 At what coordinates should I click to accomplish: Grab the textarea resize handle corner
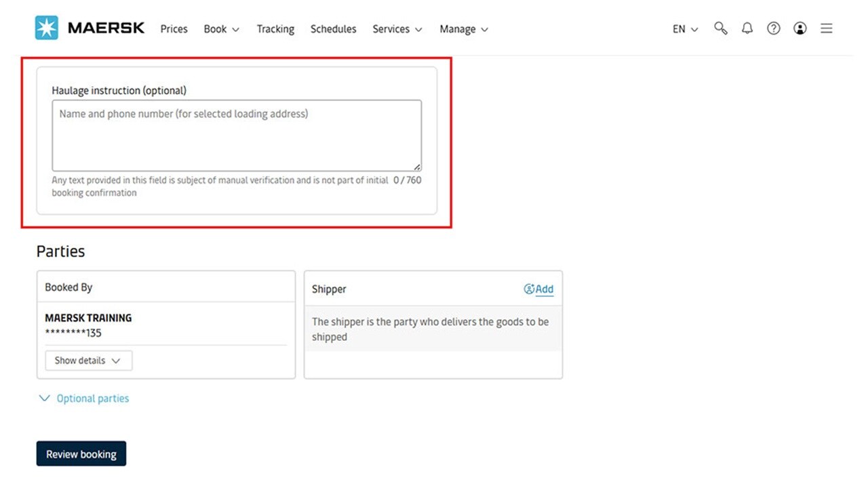[417, 167]
